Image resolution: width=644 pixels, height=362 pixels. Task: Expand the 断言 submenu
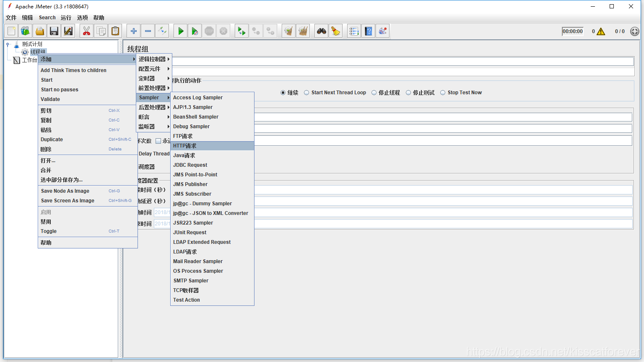point(153,117)
